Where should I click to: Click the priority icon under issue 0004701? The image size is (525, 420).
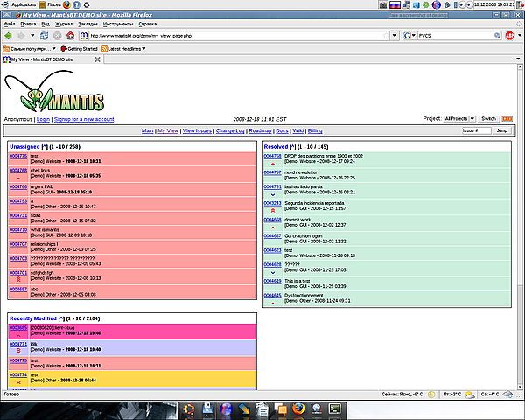(x=18, y=279)
